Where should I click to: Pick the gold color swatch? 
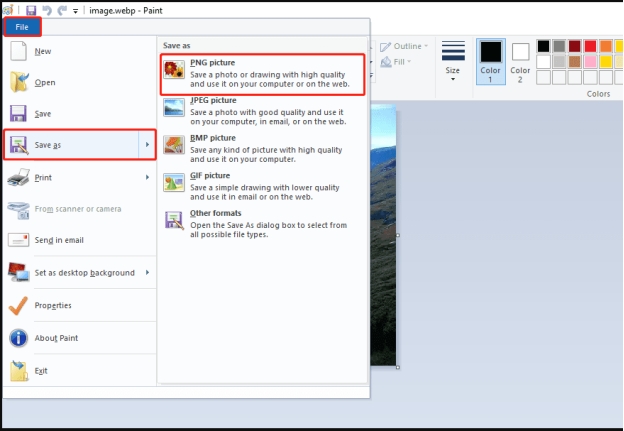click(606, 62)
